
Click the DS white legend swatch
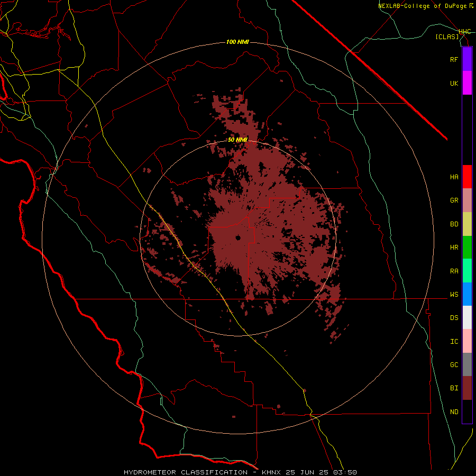point(467,317)
